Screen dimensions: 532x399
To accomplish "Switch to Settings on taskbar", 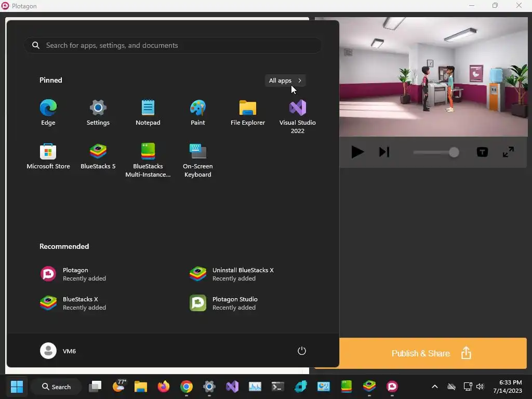I will 209,387.
